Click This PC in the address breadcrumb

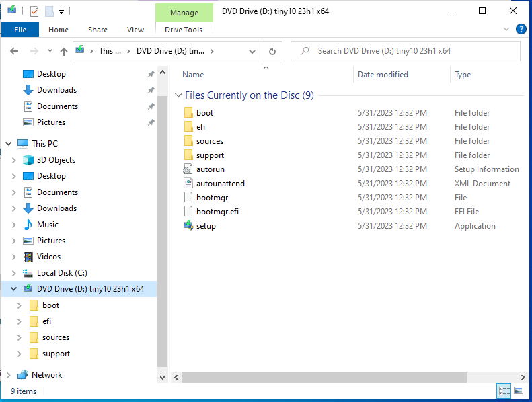click(110, 51)
